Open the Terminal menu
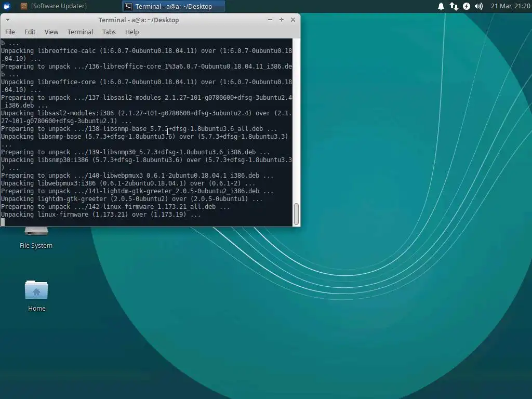The image size is (532, 399). tap(80, 32)
